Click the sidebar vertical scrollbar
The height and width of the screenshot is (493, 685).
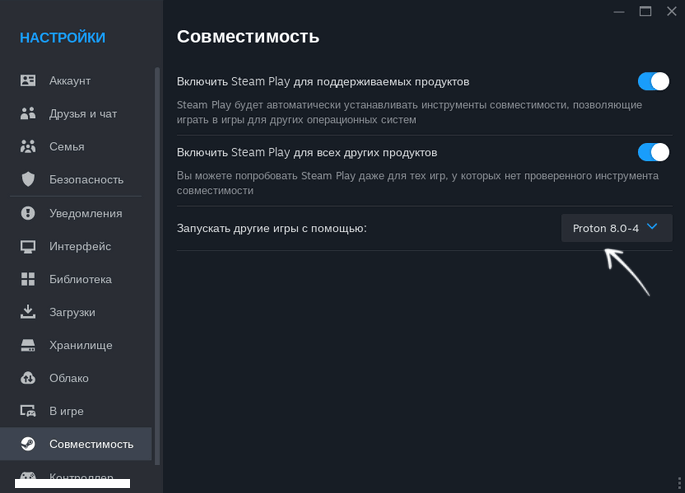[x=157, y=266]
